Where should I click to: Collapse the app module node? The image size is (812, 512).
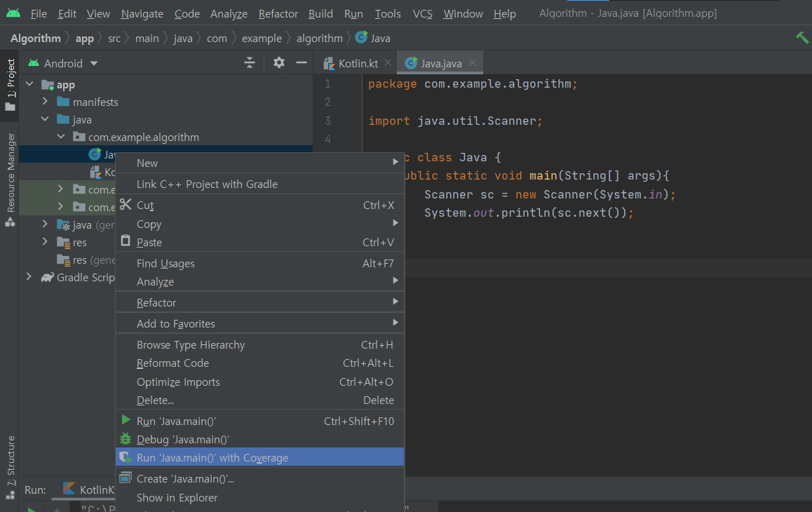(x=29, y=84)
